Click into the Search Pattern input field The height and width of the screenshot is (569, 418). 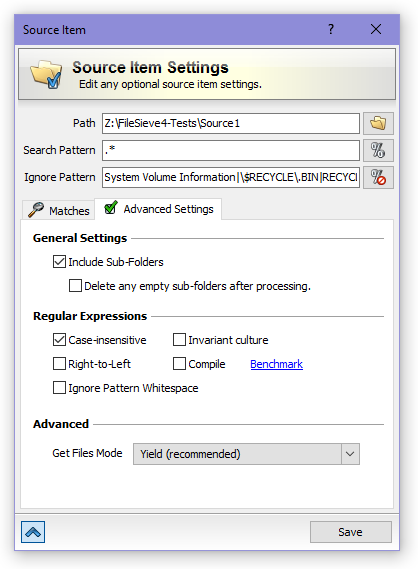pos(231,150)
